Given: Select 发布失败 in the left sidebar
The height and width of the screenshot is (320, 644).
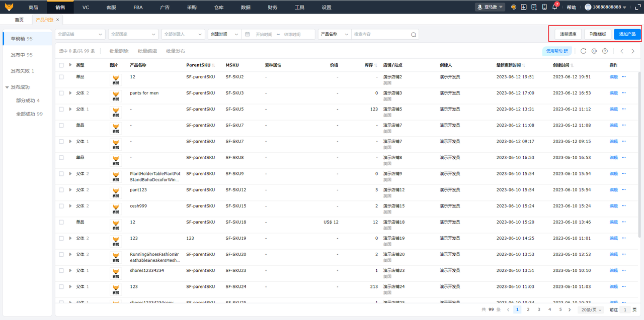Looking at the screenshot, I should (22, 71).
